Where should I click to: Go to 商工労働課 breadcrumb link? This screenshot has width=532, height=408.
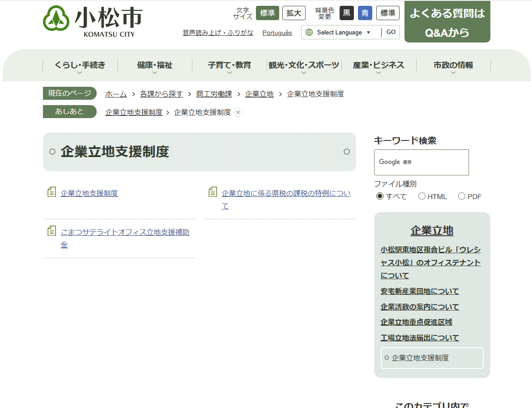(x=214, y=94)
